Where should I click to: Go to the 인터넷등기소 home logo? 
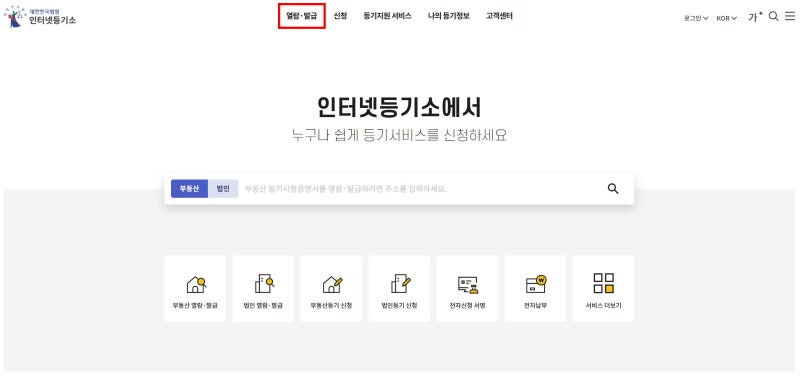tap(40, 16)
